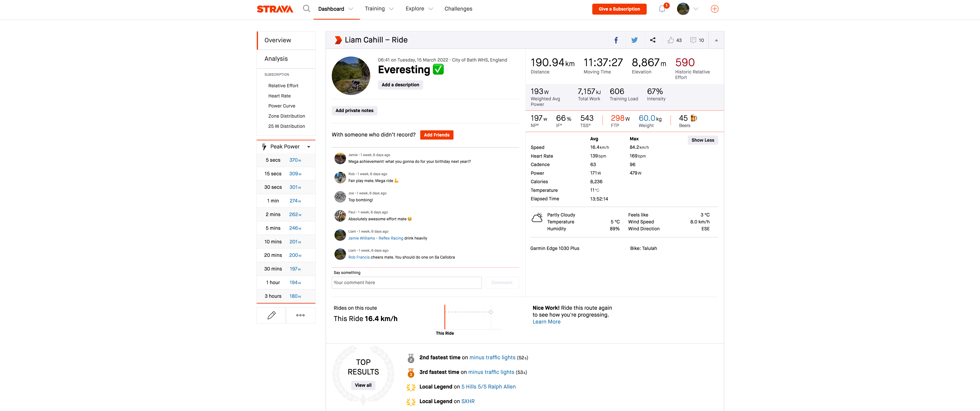The width and height of the screenshot is (980, 411).
Task: Open the Rob Francis mention link
Action: tap(359, 257)
